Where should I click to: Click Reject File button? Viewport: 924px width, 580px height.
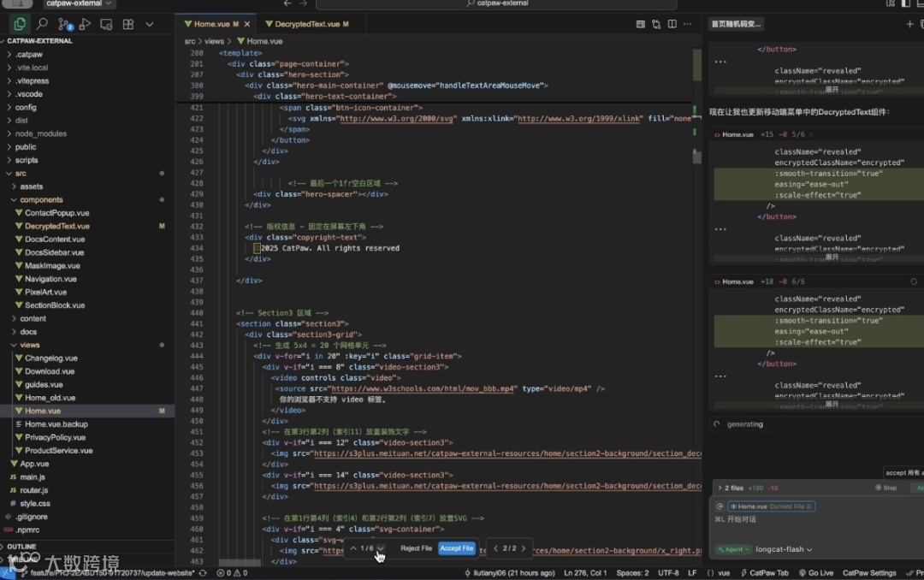click(416, 548)
